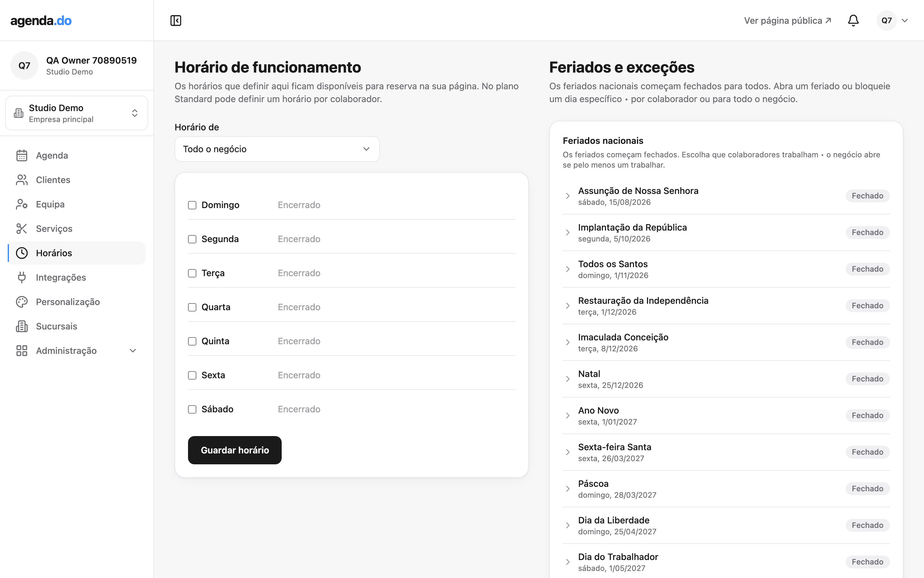The height and width of the screenshot is (578, 924).
Task: Click the Guardar horário button
Action: click(235, 450)
